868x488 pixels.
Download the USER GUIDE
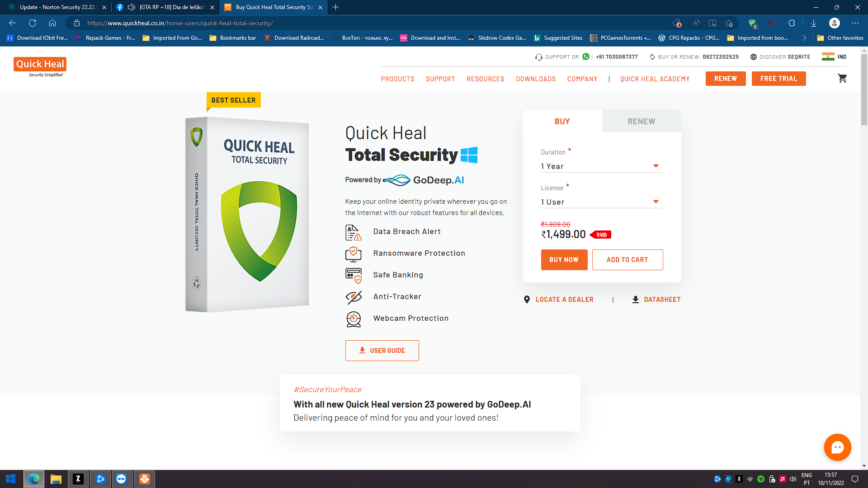[382, 351]
